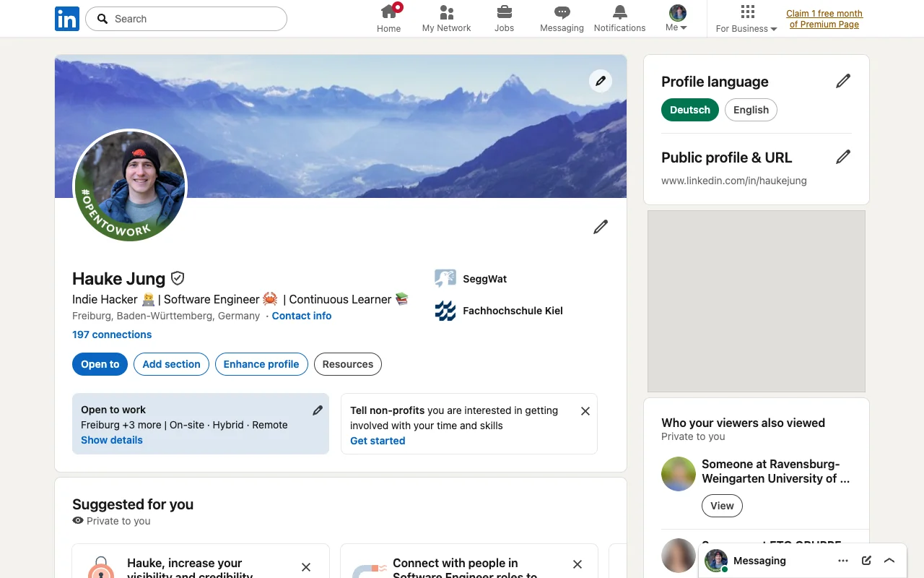Focus the Search input field

(186, 19)
